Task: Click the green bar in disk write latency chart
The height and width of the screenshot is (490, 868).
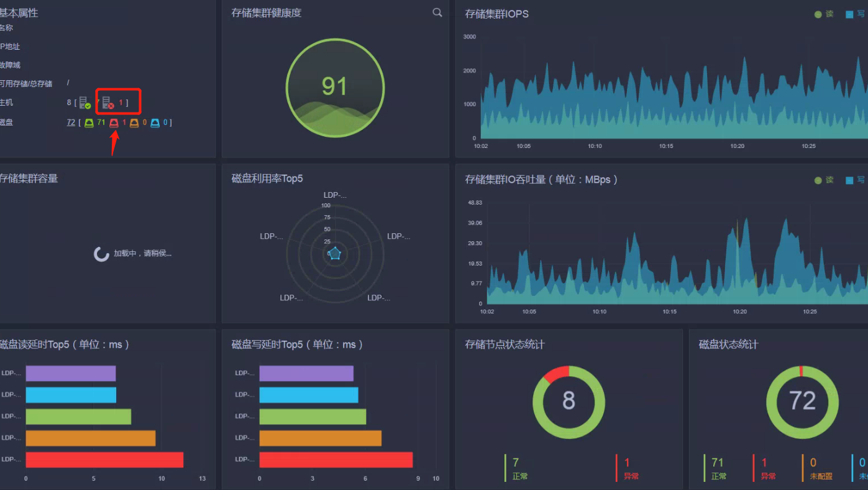Action: [x=313, y=417]
